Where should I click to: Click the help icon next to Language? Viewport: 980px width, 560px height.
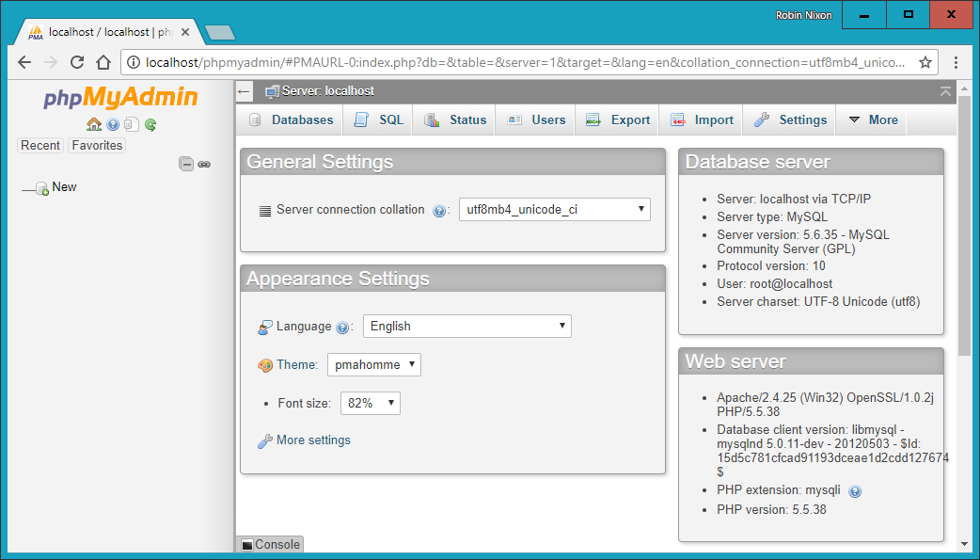pos(342,328)
